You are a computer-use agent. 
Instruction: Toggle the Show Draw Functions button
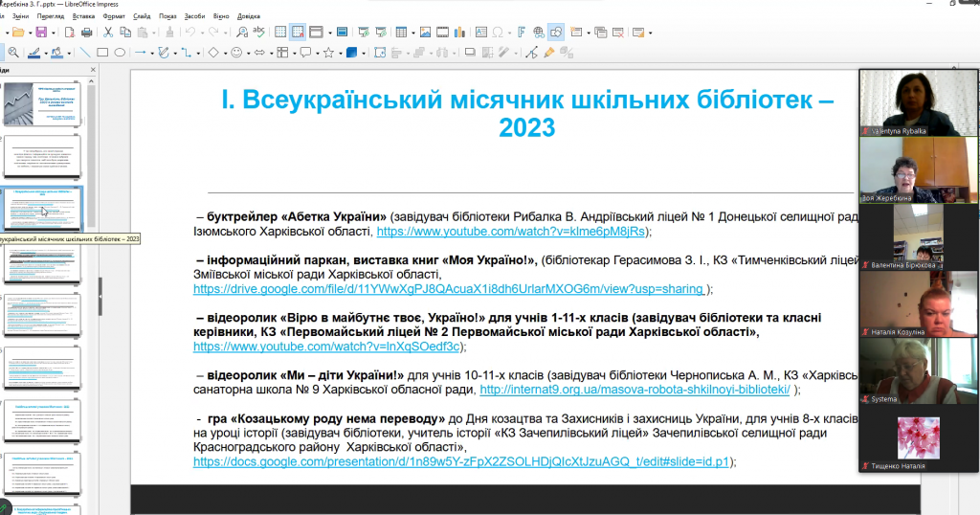556,33
